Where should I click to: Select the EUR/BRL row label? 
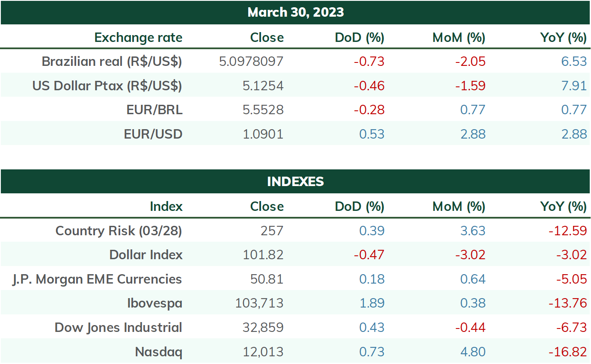pyautogui.click(x=154, y=110)
